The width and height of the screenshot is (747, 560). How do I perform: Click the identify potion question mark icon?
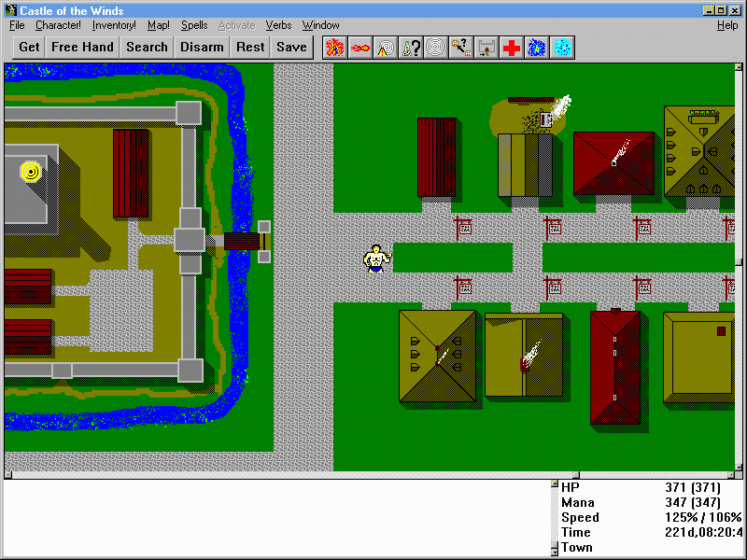point(410,48)
